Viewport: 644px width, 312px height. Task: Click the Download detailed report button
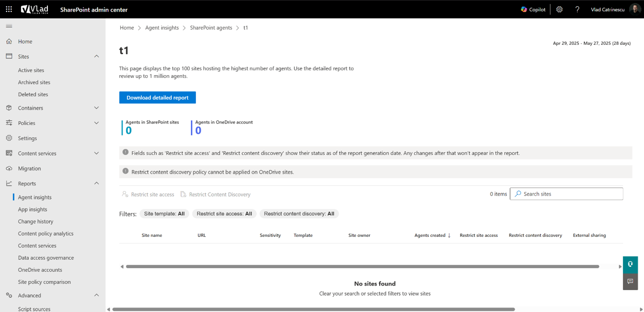pyautogui.click(x=157, y=97)
